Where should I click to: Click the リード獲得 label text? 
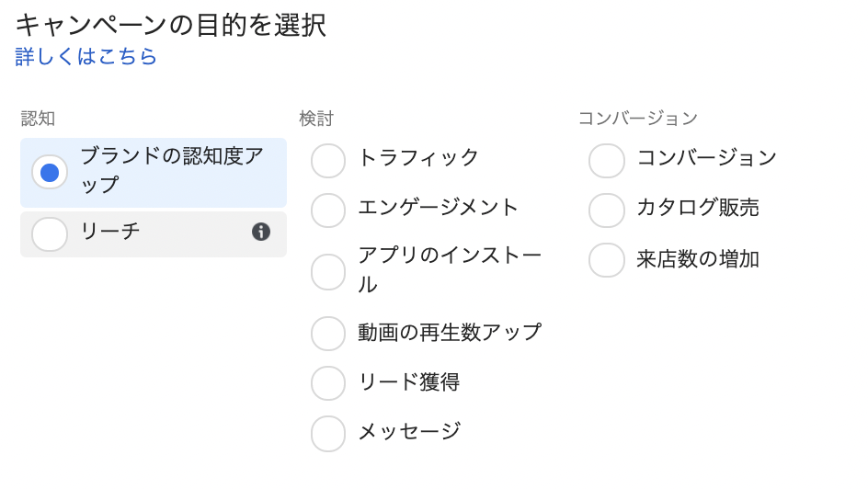[408, 381]
